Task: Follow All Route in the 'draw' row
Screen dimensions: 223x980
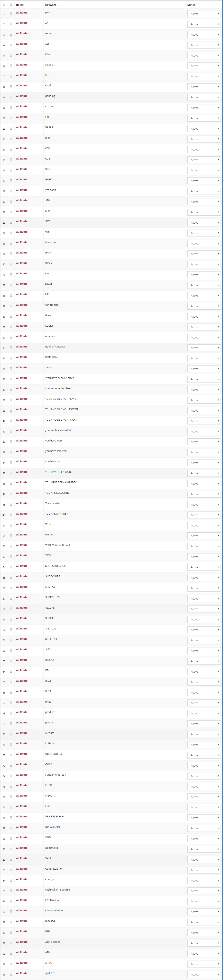Action: [22, 315]
